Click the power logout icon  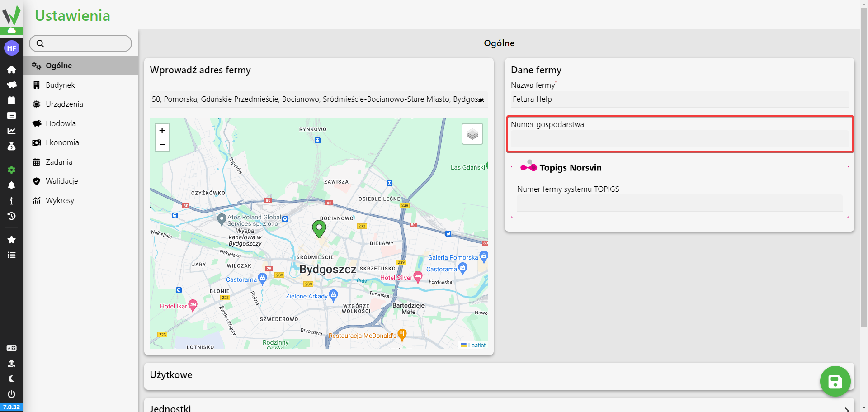pyautogui.click(x=11, y=394)
